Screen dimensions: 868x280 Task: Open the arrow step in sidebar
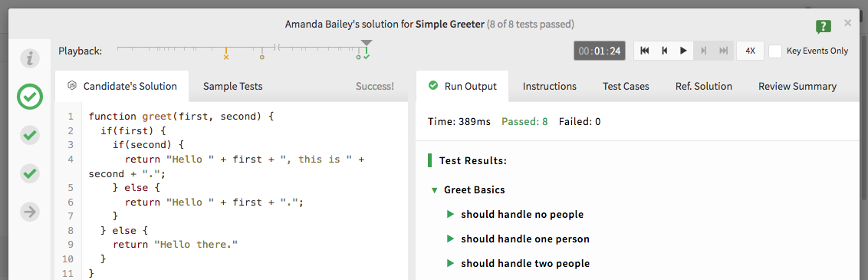[29, 212]
